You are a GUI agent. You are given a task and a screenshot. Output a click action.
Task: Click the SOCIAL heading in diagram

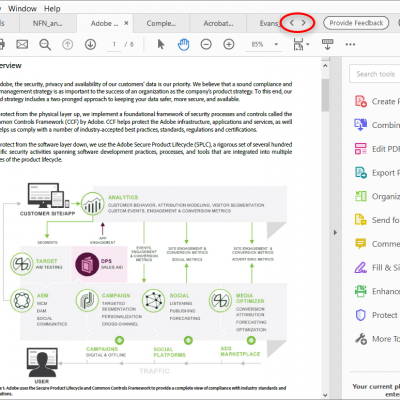(x=179, y=295)
